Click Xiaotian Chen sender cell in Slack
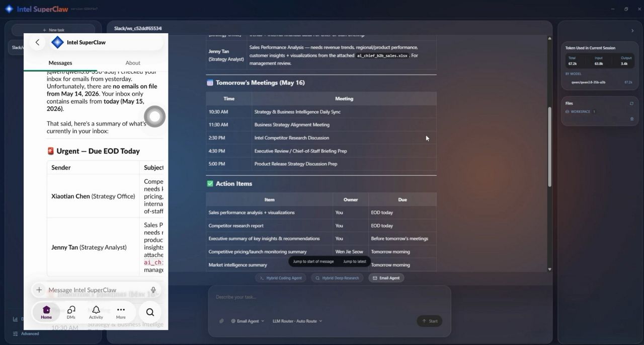 point(93,196)
